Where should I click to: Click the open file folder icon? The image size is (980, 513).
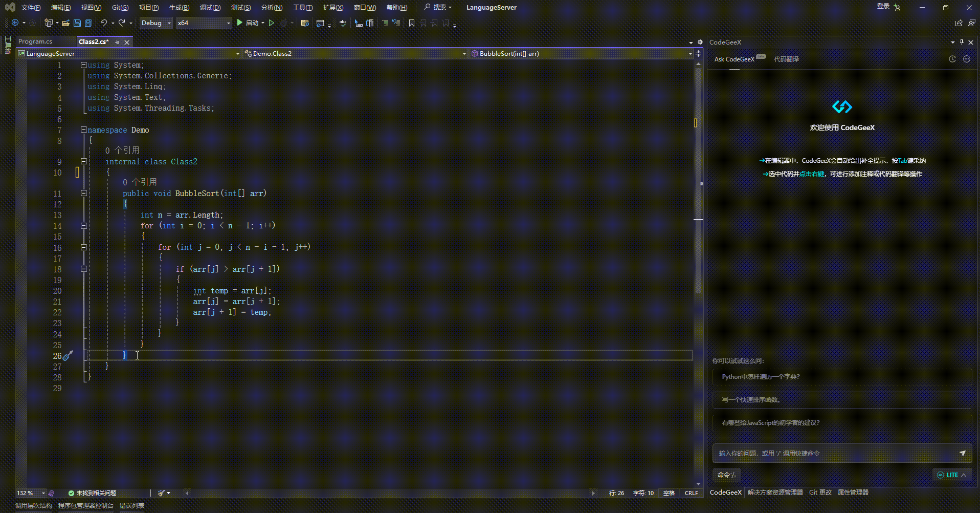[66, 23]
